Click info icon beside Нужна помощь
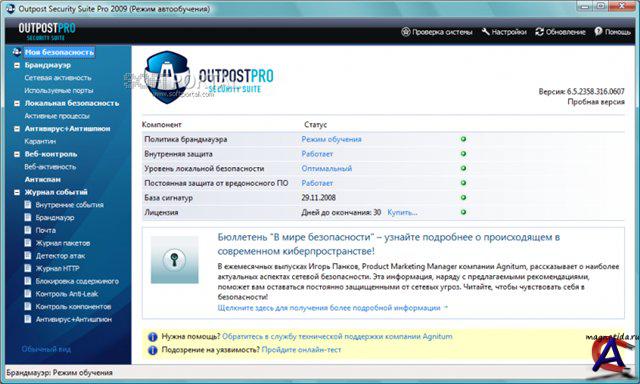This screenshot has width=640, height=384. click(x=152, y=337)
